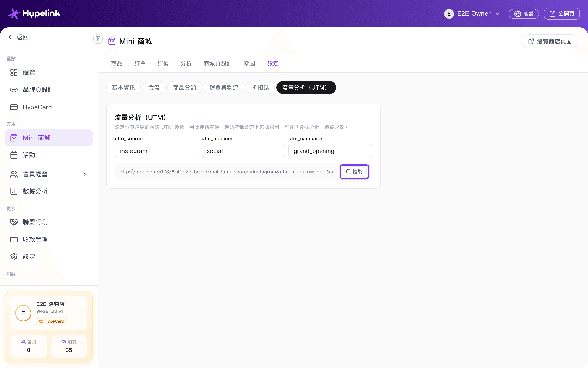Open 活動 calendar item in sidebar
The height and width of the screenshot is (368, 588).
point(49,155)
